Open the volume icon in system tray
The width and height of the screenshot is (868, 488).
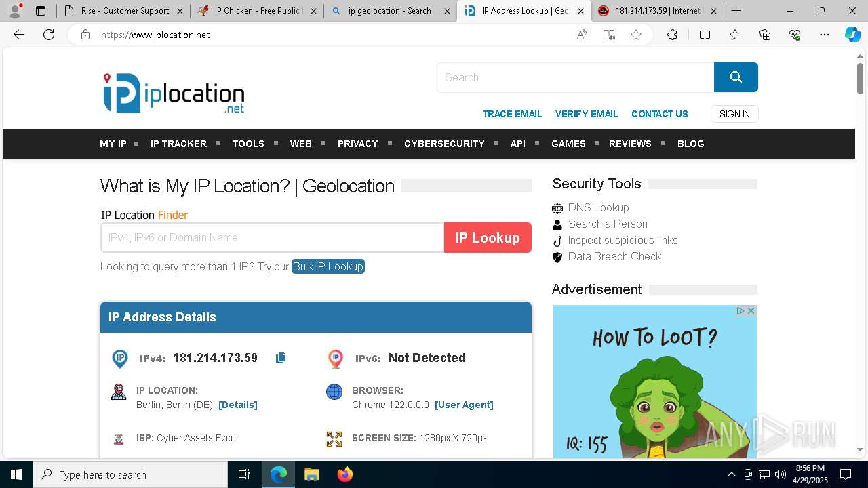pyautogui.click(x=780, y=474)
